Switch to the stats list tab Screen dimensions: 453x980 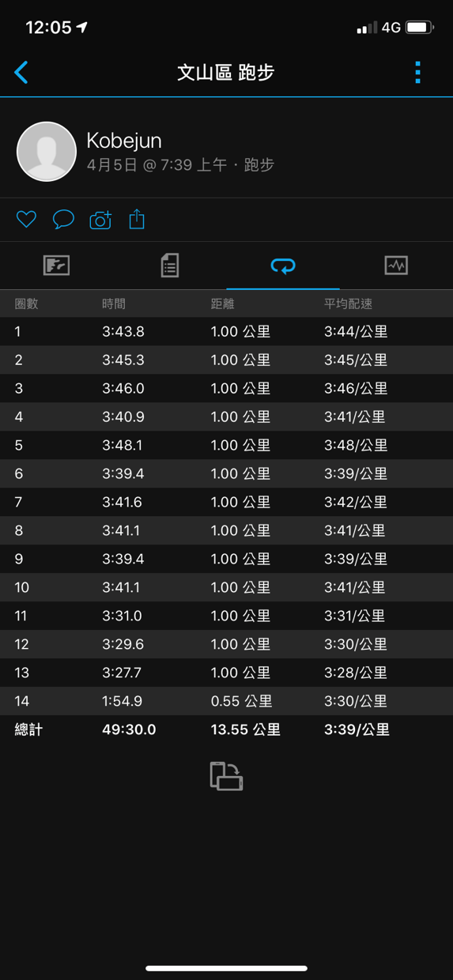tap(170, 266)
